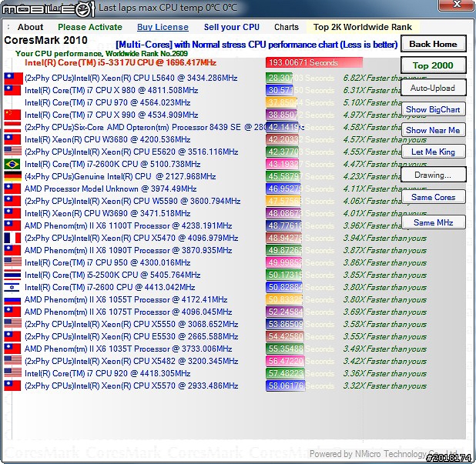Click the flag beside Xeon X5570 row
The height and width of the screenshot is (464, 476).
pos(12,386)
